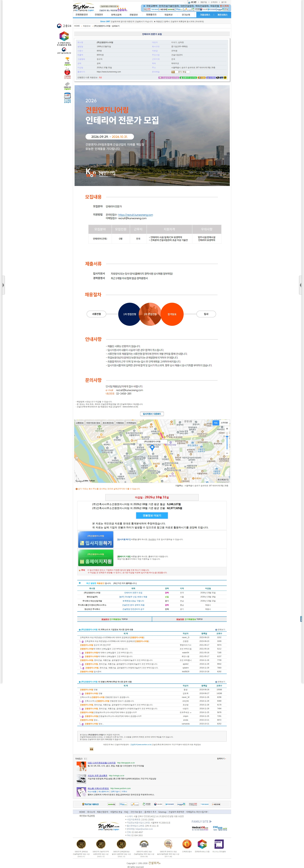Switch the map to 스카이뷰 mode

224,423
